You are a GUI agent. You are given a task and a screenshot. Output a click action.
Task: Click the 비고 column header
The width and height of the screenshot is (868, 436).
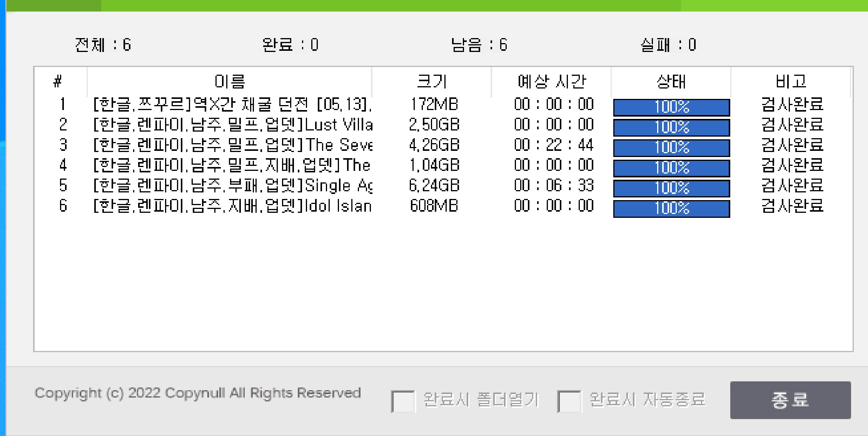791,82
